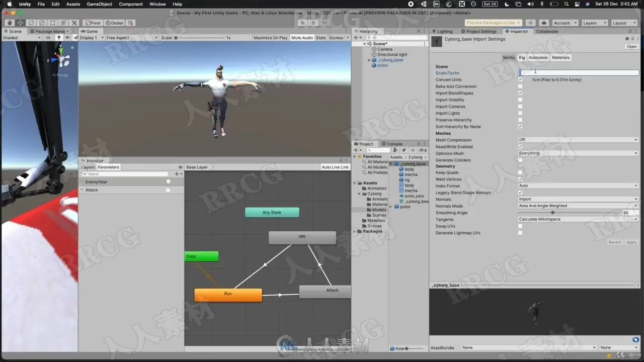Toggle the Convert Units checkbox
The width and height of the screenshot is (644, 362).
click(520, 79)
